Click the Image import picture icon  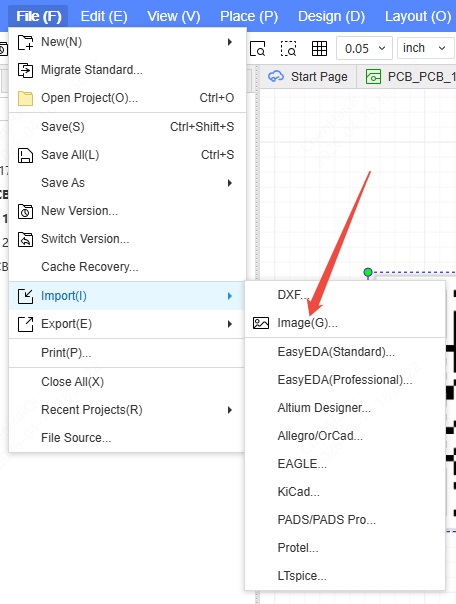(261, 323)
